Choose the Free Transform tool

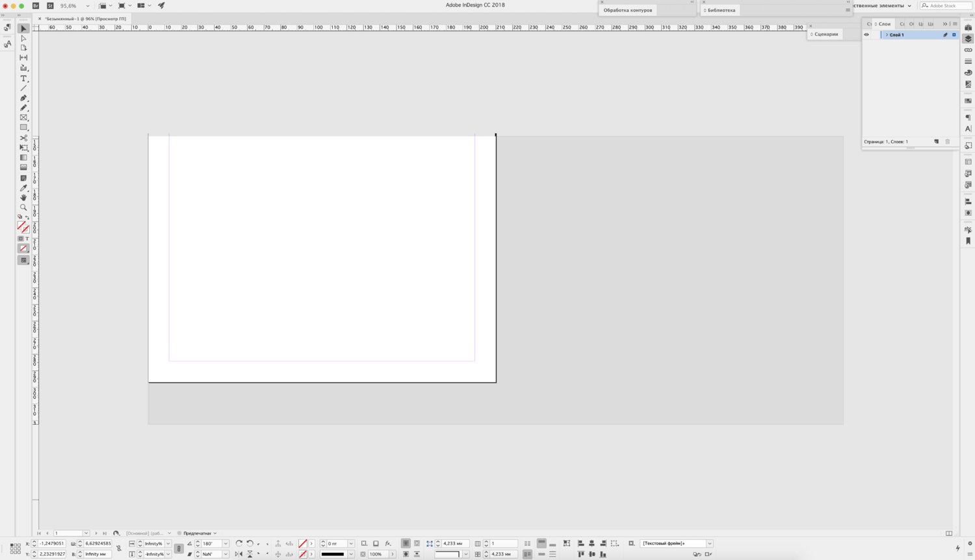coord(23,147)
